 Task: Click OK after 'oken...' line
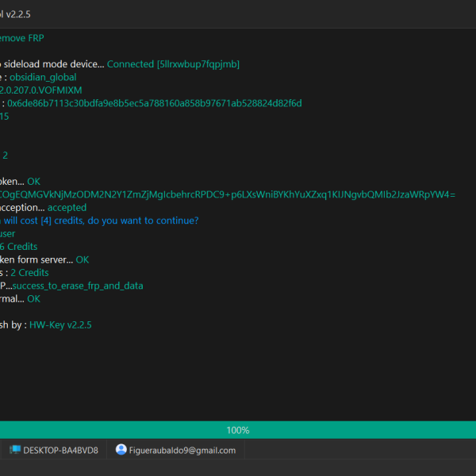click(33, 182)
